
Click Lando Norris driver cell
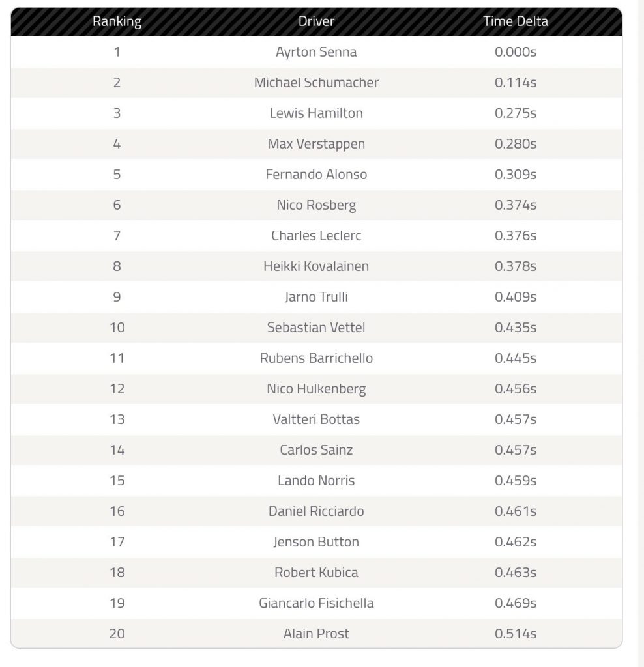[x=316, y=481]
